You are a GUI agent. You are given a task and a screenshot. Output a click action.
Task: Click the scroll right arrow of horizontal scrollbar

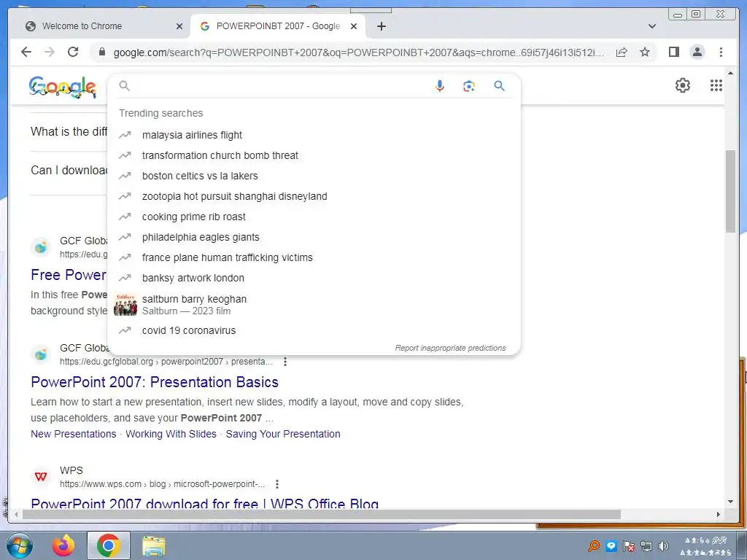tap(719, 514)
